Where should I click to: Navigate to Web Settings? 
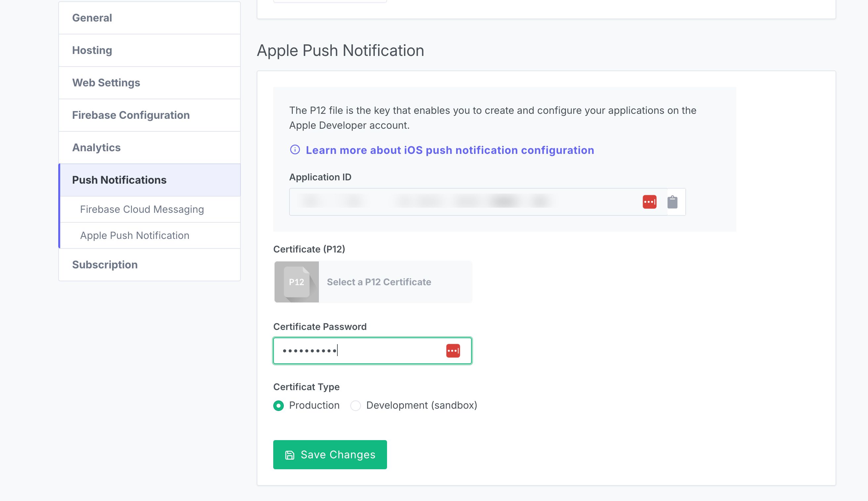pyautogui.click(x=106, y=83)
